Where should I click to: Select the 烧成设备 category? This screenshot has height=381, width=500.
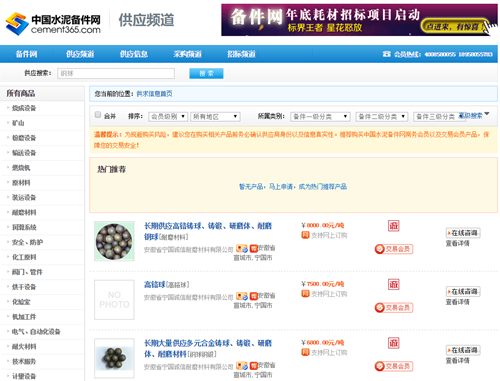(x=24, y=108)
